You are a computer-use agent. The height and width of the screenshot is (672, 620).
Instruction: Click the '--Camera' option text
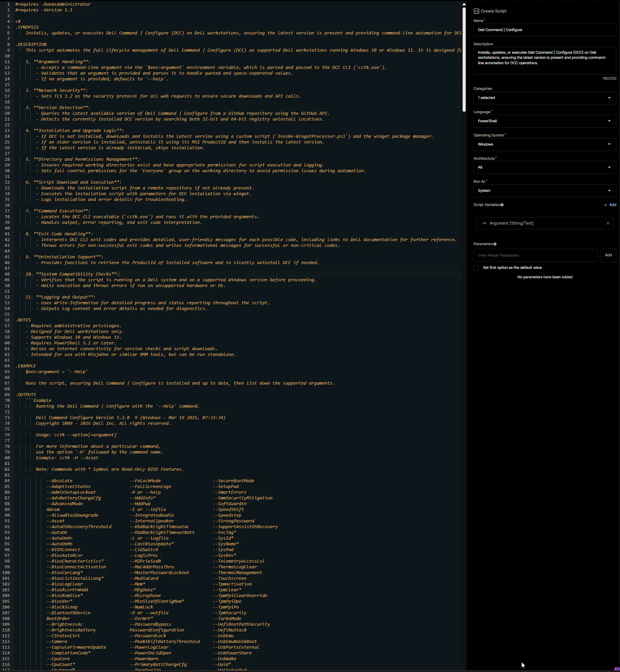pyautogui.click(x=57, y=642)
